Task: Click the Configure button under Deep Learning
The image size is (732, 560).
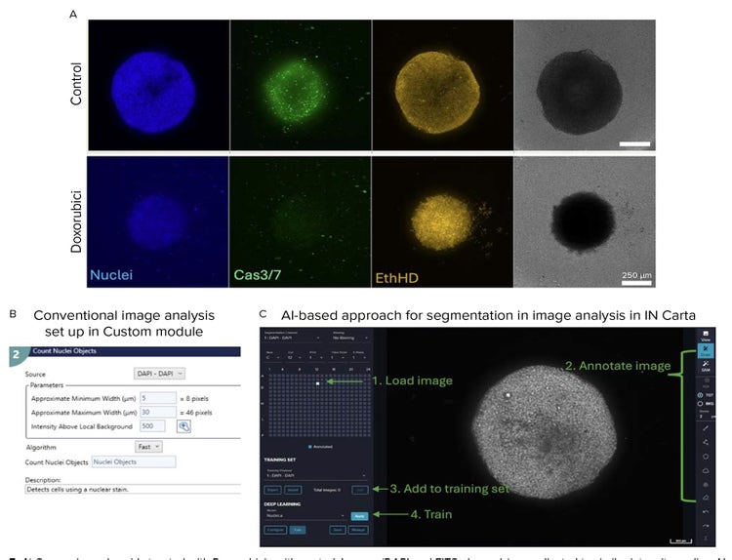Action: [275, 530]
